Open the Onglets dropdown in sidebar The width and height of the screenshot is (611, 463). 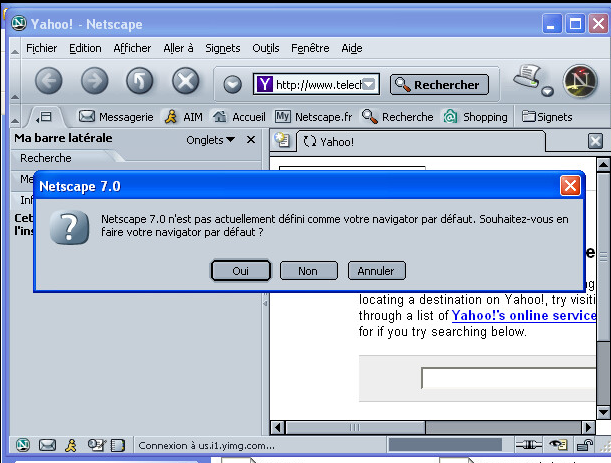(210, 140)
